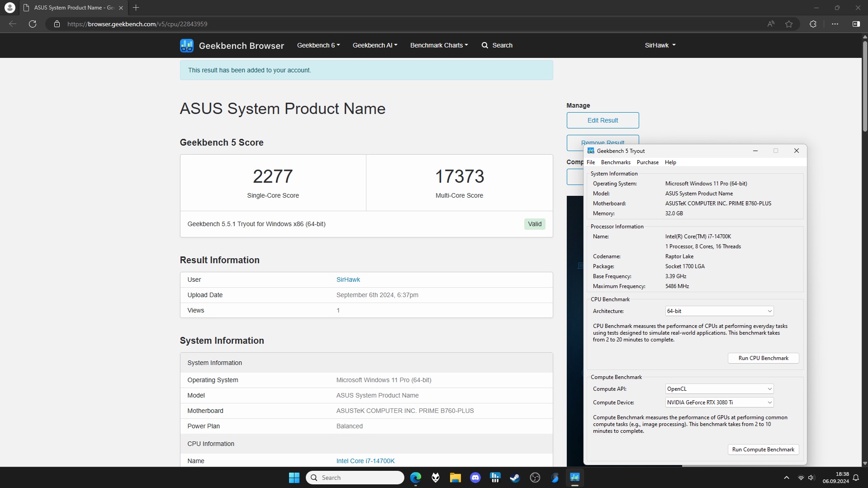The image size is (868, 488).
Task: Toggle the browser sidebar icon
Action: click(856, 24)
